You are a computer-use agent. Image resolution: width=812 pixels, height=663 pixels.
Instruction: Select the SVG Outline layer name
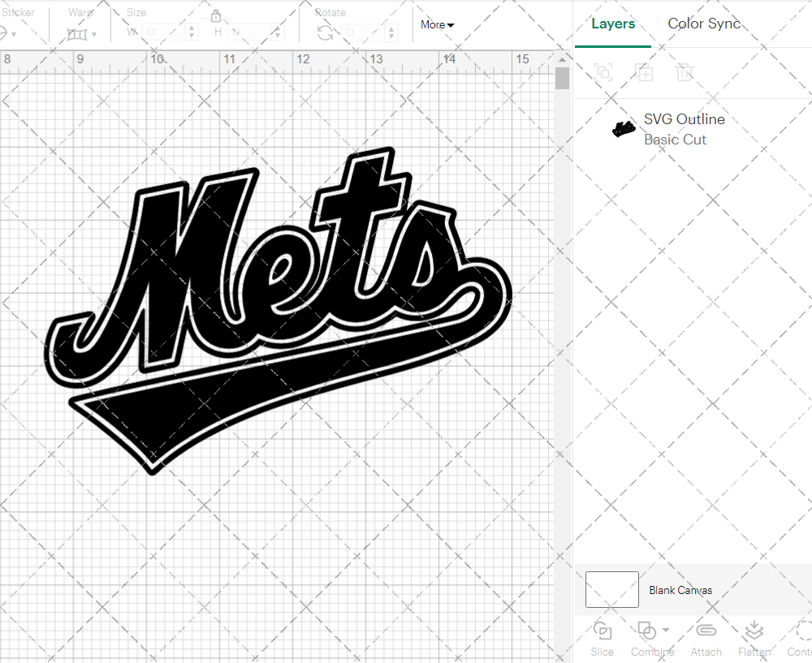point(684,119)
